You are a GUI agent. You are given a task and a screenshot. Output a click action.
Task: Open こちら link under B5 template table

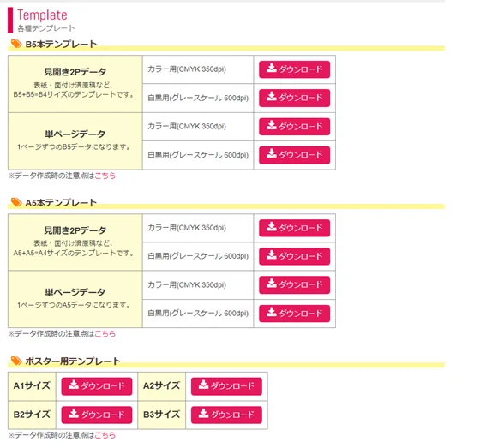pos(105,176)
